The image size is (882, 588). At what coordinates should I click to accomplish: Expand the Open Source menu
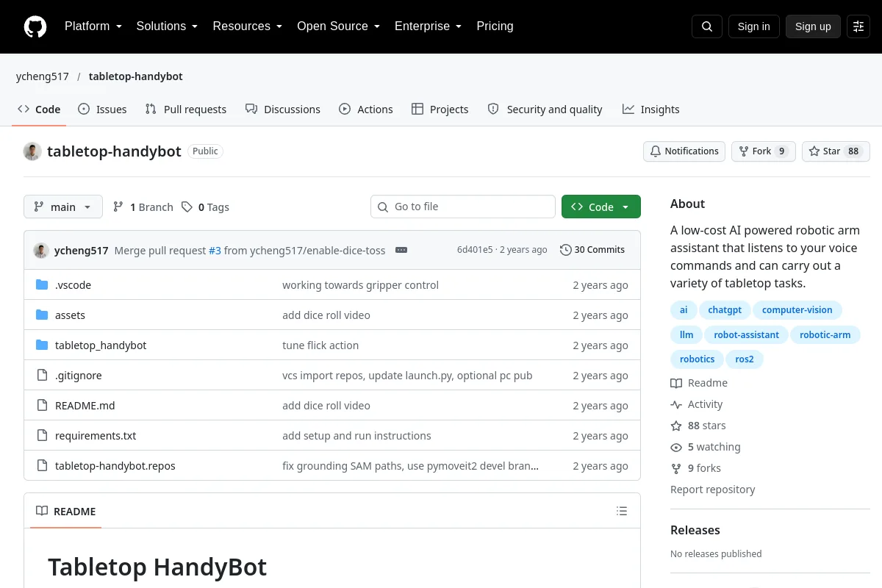coord(338,26)
